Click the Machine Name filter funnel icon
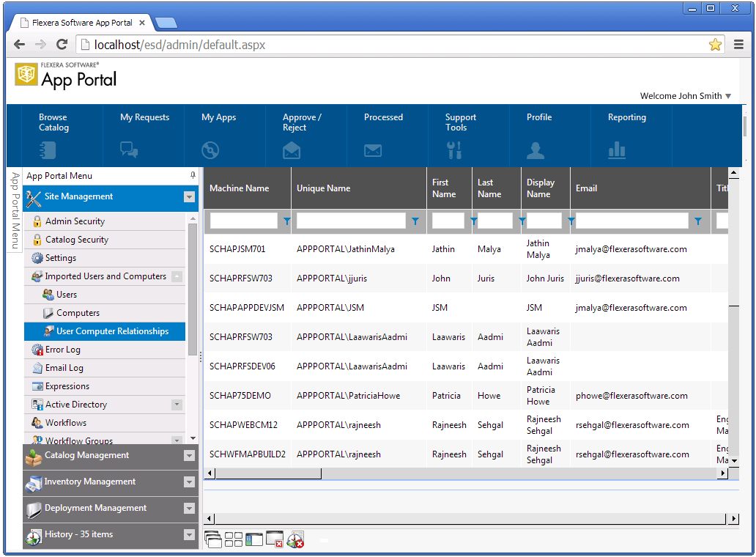 [286, 221]
